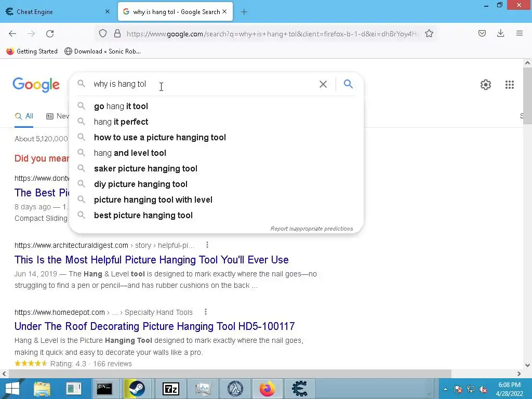Click the forward navigation arrow
Image resolution: width=532 pixels, height=399 pixels.
(31, 34)
